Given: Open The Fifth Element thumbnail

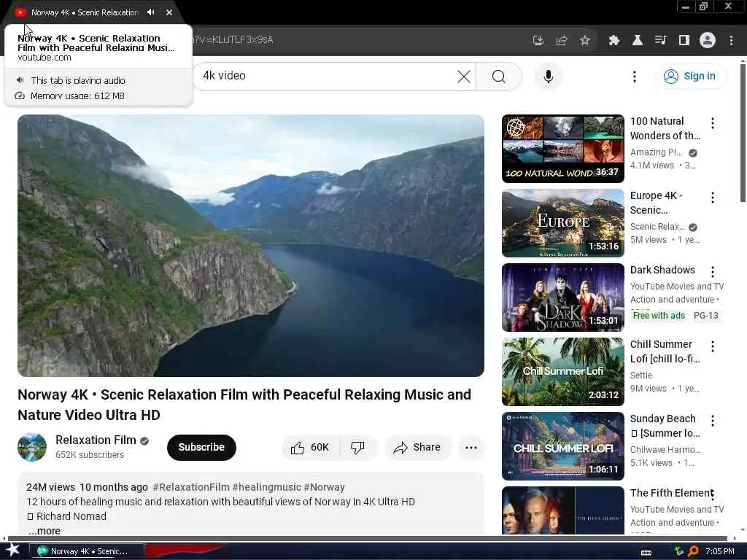Looking at the screenshot, I should click(x=562, y=510).
